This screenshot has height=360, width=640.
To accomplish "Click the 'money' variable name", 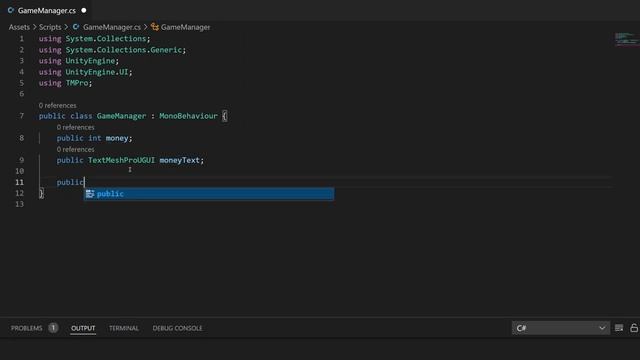I will click(117, 138).
